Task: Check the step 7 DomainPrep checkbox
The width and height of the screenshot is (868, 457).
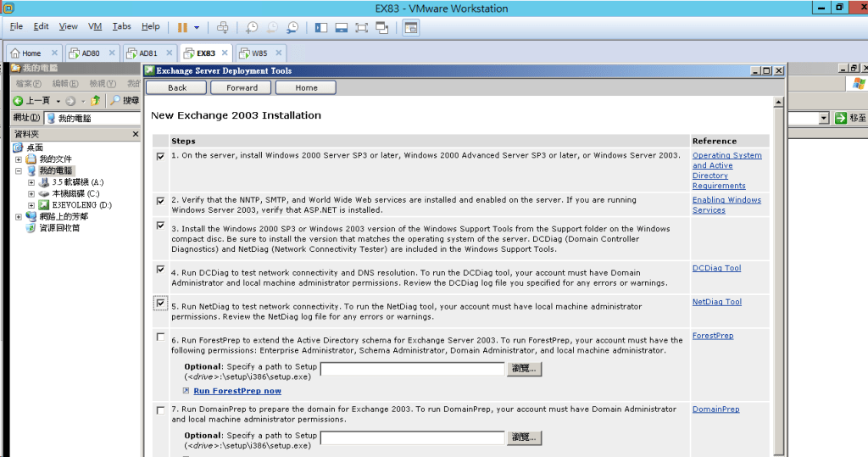Action: point(161,410)
